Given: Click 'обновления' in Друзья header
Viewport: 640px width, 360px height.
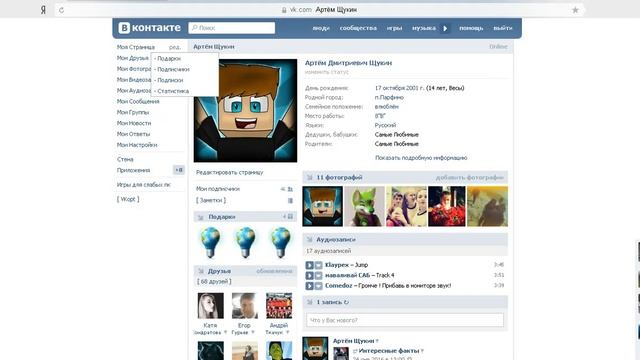Looking at the screenshot, I should coord(274,271).
